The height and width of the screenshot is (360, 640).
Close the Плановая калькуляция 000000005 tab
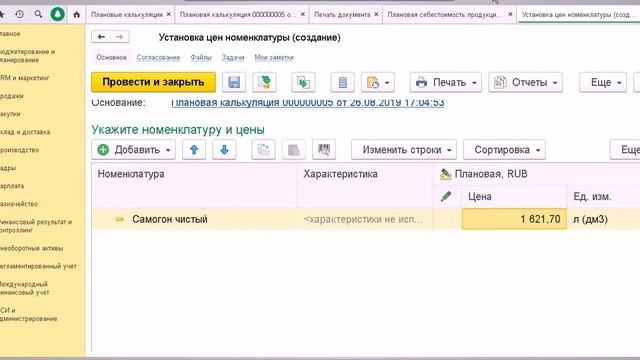click(302, 14)
